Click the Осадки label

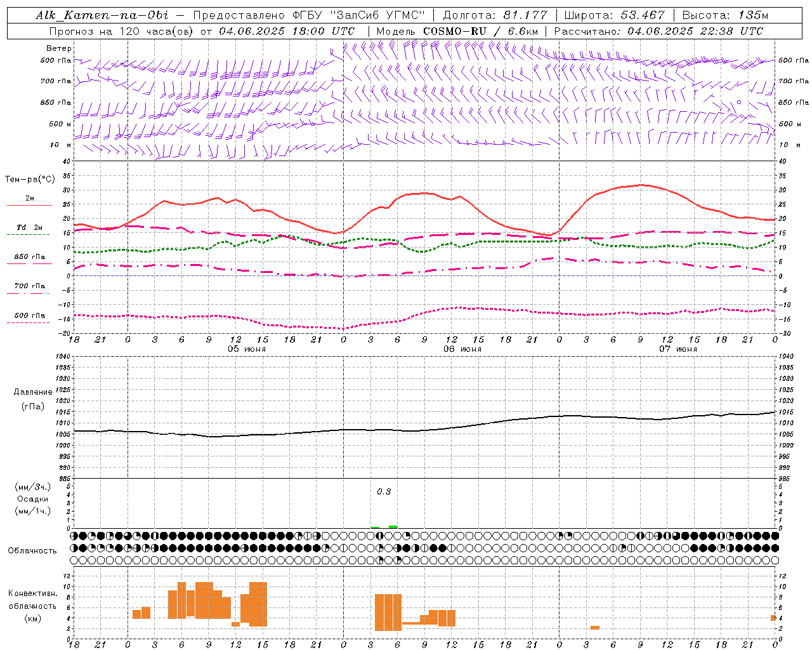point(33,499)
